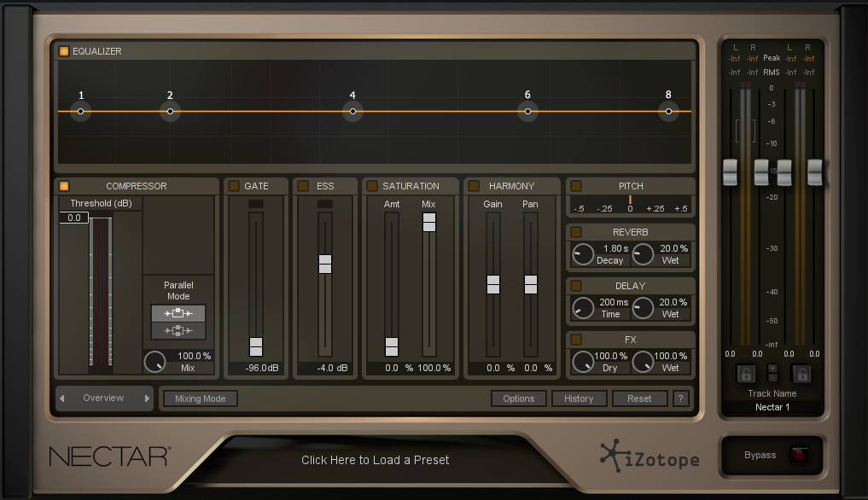Screen dimensions: 868x500
Task: Open help with the question mark button
Action: point(681,398)
